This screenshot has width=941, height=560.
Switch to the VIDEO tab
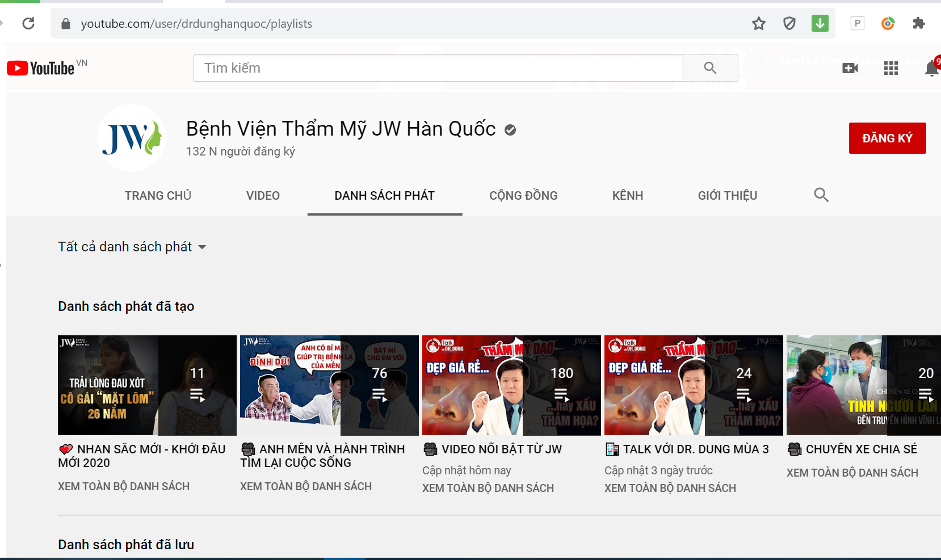tap(263, 195)
